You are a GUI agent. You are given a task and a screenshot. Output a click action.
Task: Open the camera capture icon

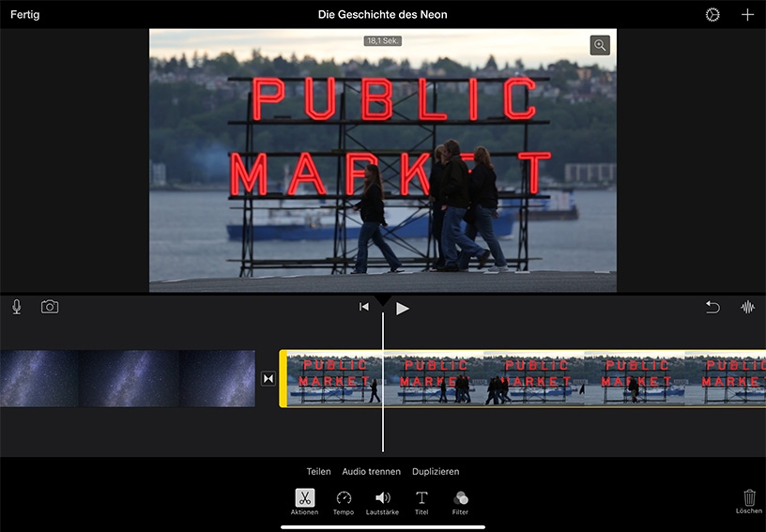point(50,307)
